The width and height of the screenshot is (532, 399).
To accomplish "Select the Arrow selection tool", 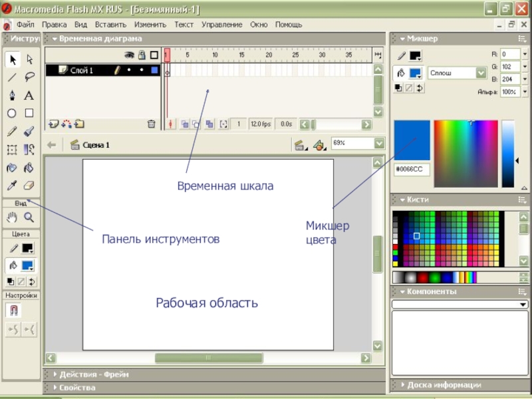I will tap(13, 60).
